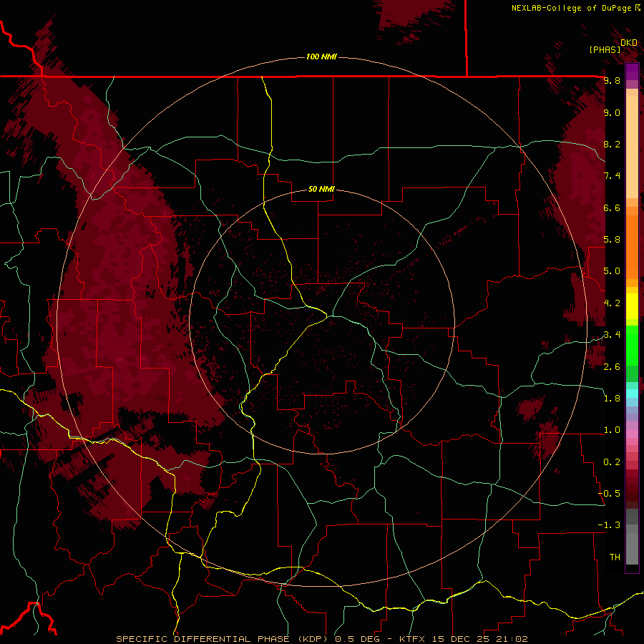The image size is (644, 644).
Task: Click the 0.2 scale value
Action: 612,462
